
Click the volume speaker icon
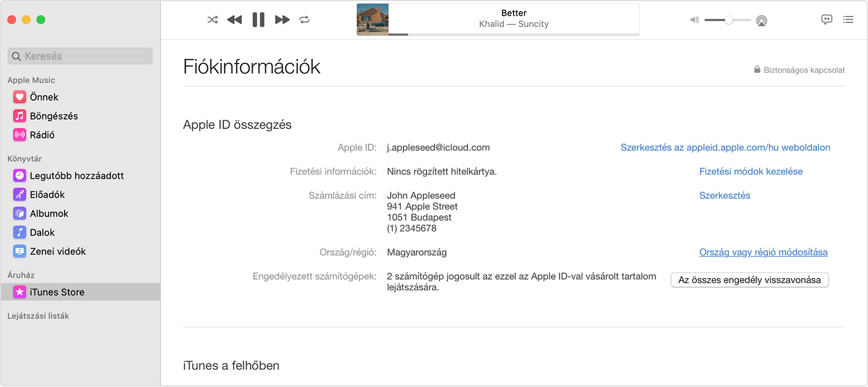694,19
